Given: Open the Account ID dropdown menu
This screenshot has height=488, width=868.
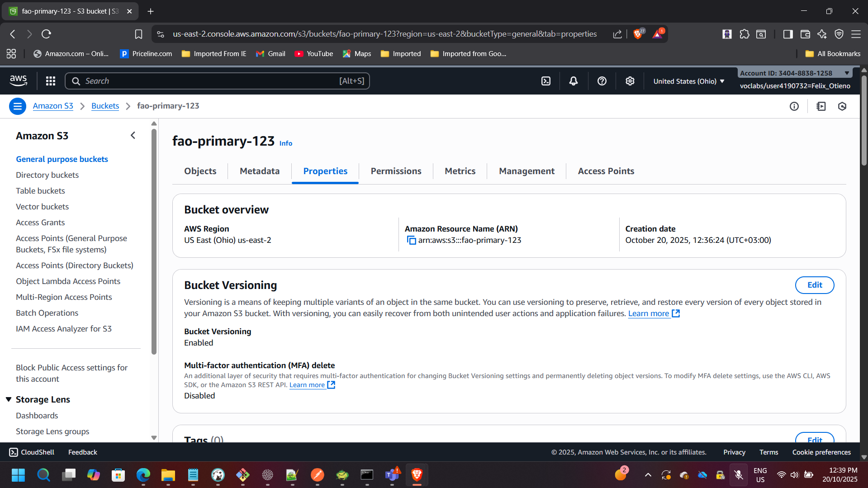Looking at the screenshot, I should (x=846, y=73).
